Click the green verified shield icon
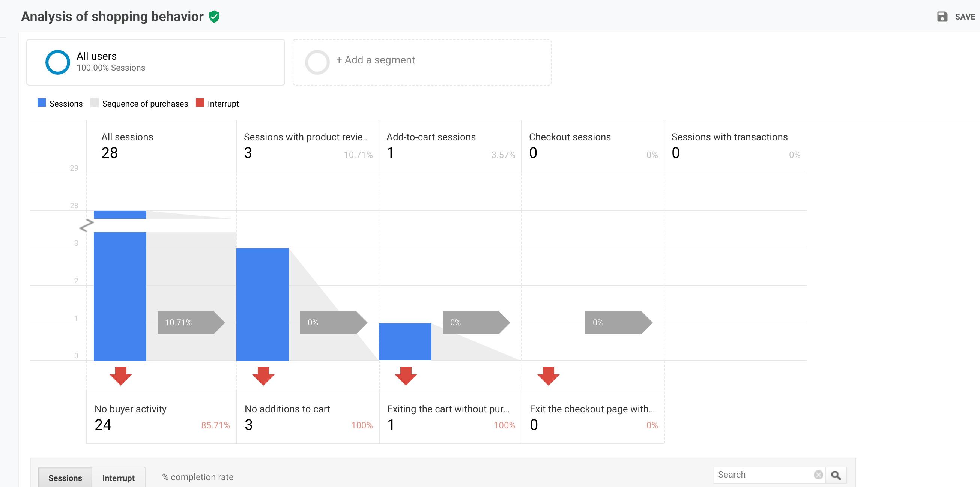 point(214,17)
